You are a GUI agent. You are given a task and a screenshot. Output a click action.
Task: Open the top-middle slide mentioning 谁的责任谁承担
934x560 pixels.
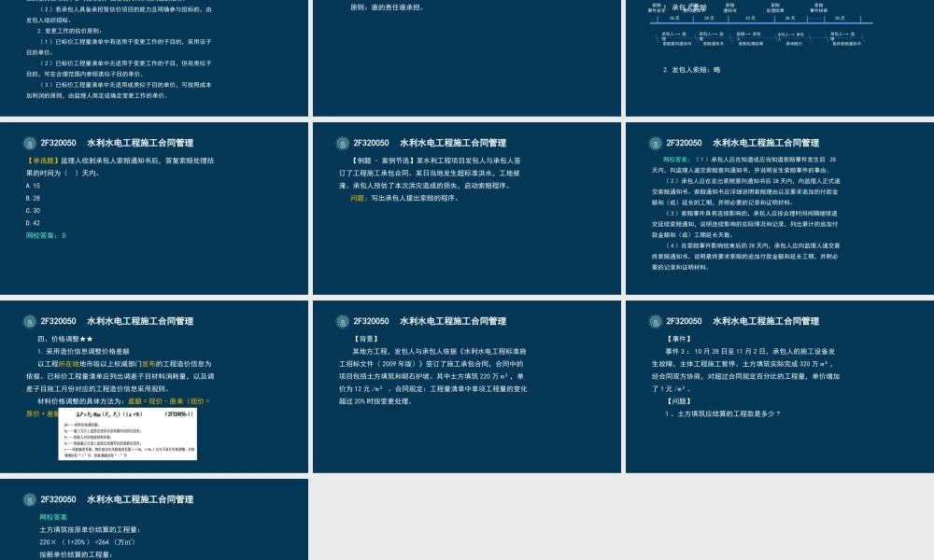467,56
